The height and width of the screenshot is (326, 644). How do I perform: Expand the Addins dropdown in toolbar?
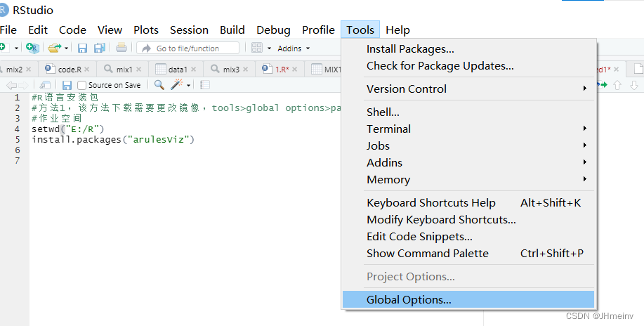294,48
